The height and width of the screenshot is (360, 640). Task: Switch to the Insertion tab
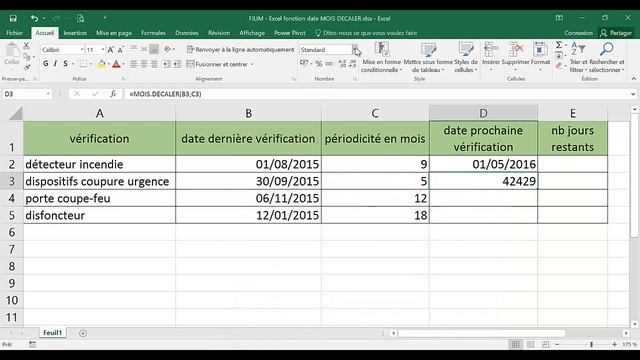tap(75, 33)
